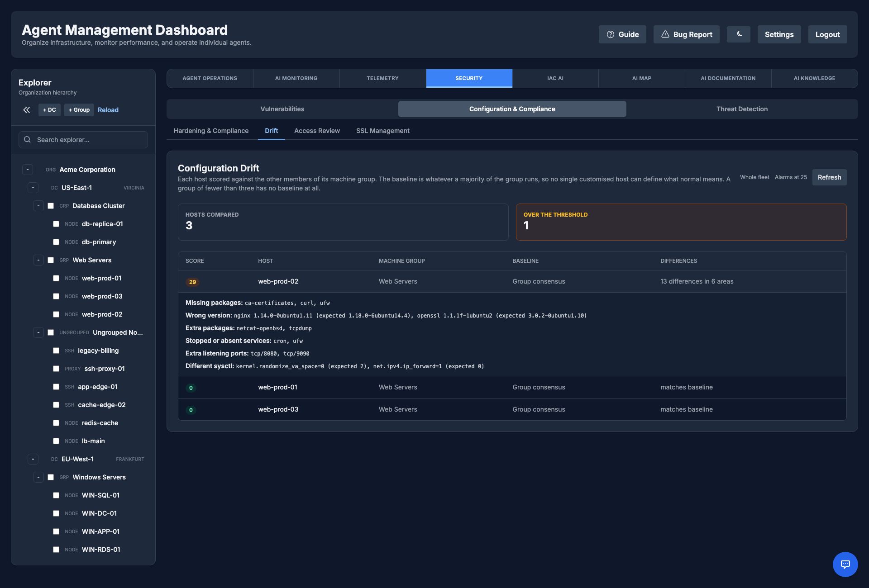The width and height of the screenshot is (869, 588).
Task: Click the score 29 badge for web-prod-02
Action: tap(192, 282)
